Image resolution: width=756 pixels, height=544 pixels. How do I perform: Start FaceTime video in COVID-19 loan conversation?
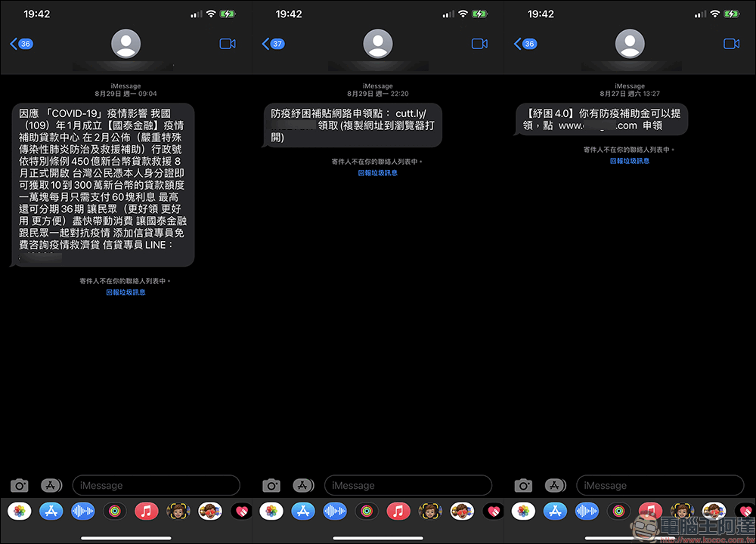pyautogui.click(x=228, y=44)
